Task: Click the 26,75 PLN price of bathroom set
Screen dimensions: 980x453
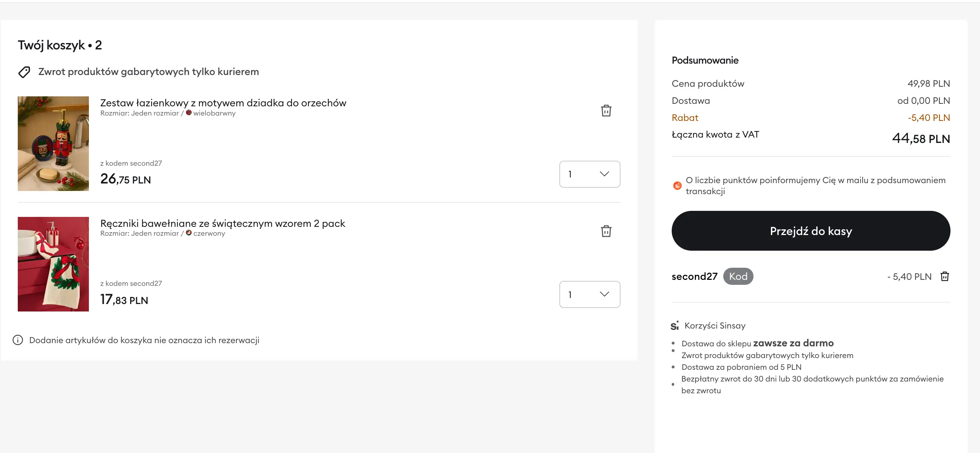Action: point(125,179)
